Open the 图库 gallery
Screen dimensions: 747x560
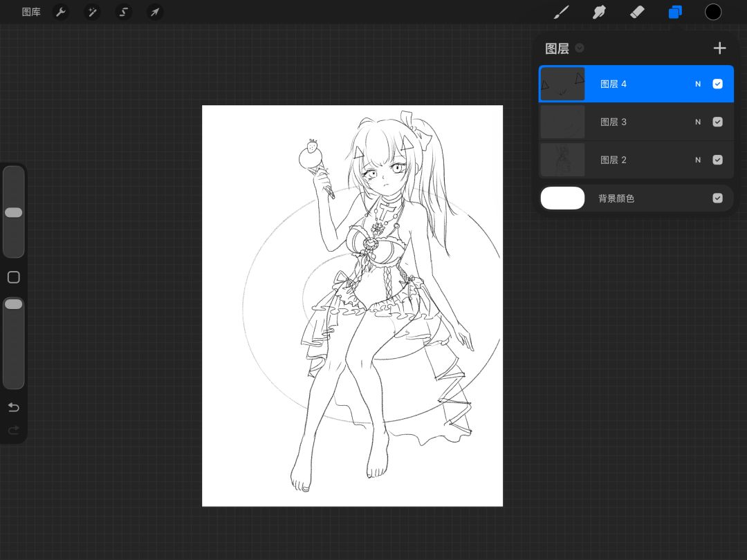pos(31,12)
